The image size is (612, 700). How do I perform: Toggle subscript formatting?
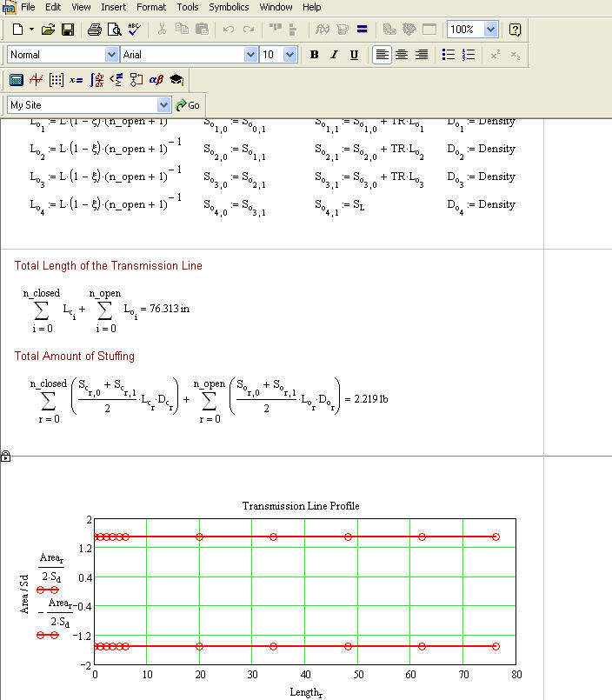(516, 55)
